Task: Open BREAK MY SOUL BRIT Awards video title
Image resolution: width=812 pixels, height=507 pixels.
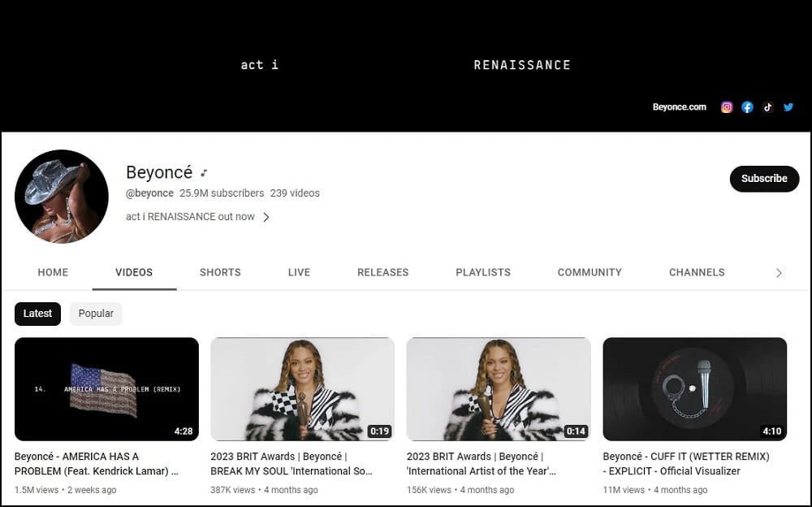Action: coord(292,464)
